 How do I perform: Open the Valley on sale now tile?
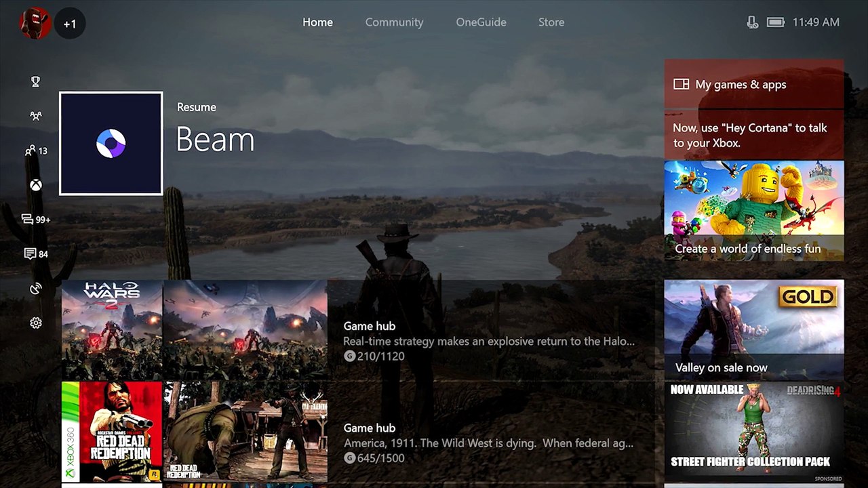pos(754,330)
